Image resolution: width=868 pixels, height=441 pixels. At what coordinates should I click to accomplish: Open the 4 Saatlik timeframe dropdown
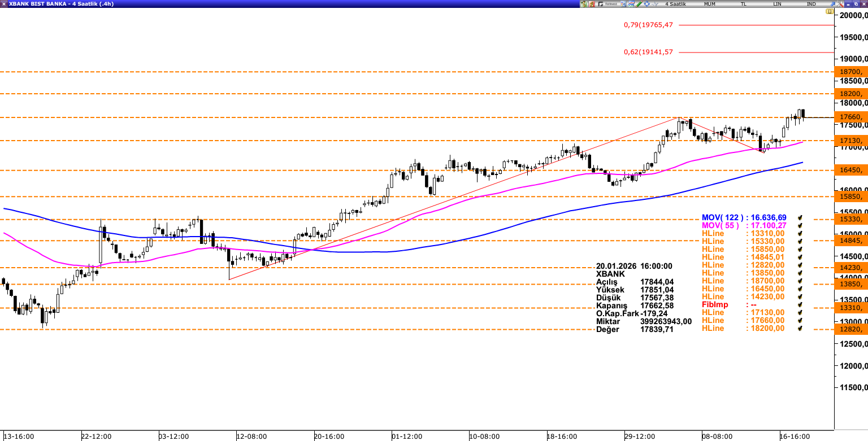coord(675,4)
